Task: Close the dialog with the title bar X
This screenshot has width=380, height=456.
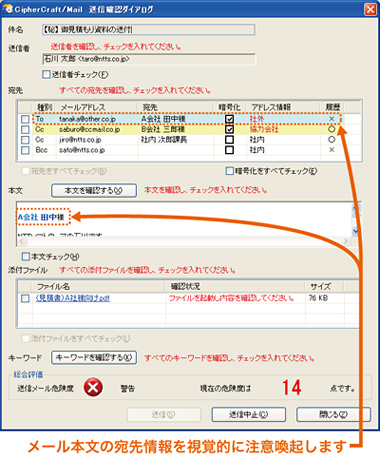Action: 370,9
